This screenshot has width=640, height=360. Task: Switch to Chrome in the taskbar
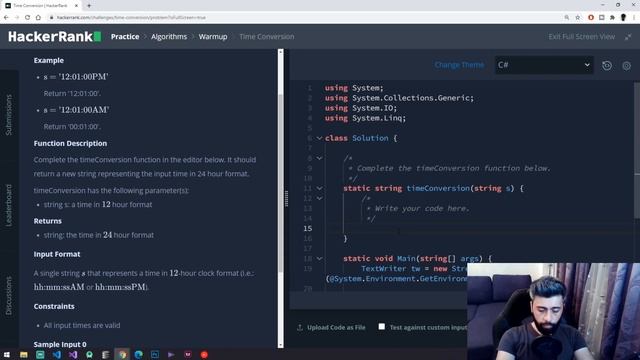[122, 355]
